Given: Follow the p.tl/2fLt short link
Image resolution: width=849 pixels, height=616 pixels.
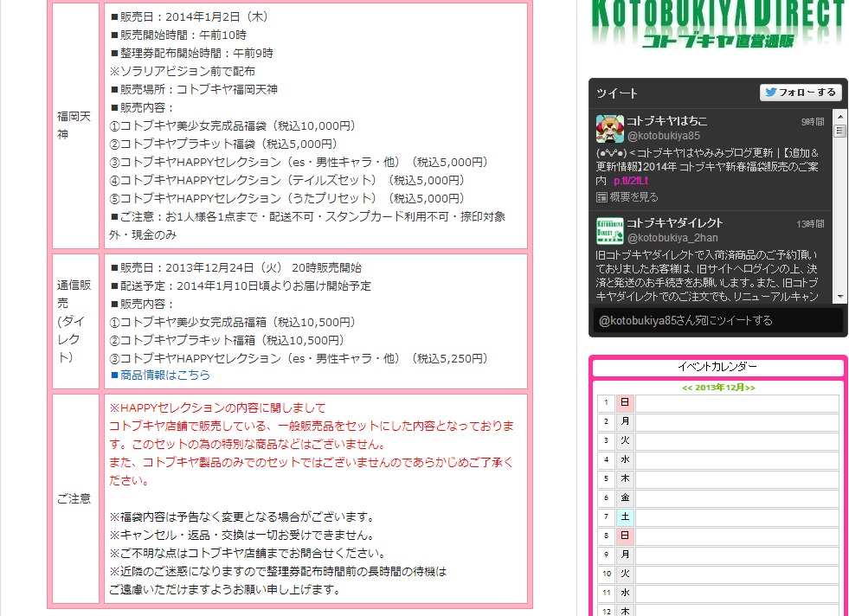Looking at the screenshot, I should [x=631, y=181].
